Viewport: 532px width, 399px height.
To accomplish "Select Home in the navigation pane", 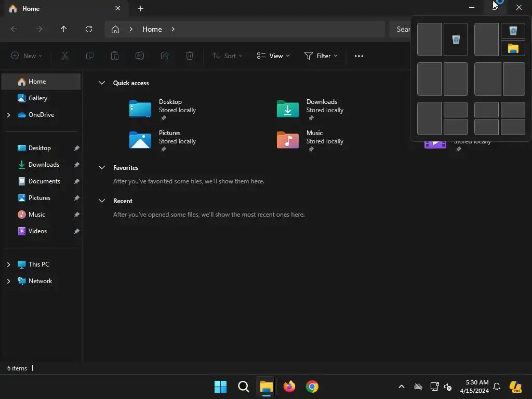I will pos(41,82).
